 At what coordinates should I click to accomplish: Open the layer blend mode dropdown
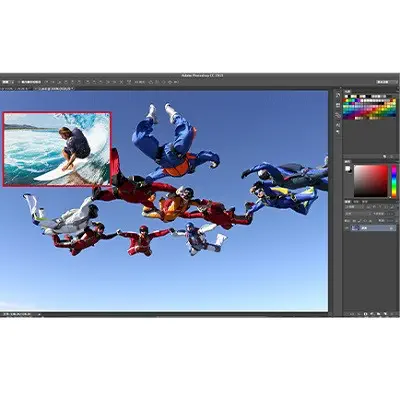[358, 214]
